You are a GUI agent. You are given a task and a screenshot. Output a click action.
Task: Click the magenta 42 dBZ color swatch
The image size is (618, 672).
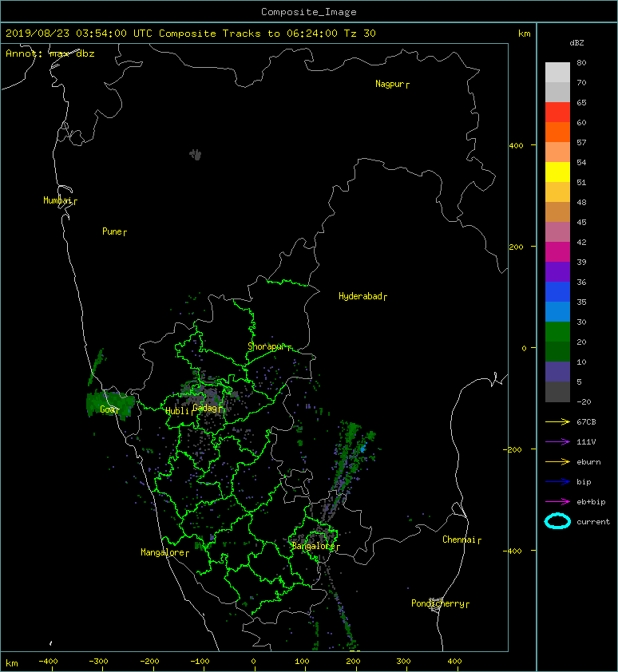(557, 252)
